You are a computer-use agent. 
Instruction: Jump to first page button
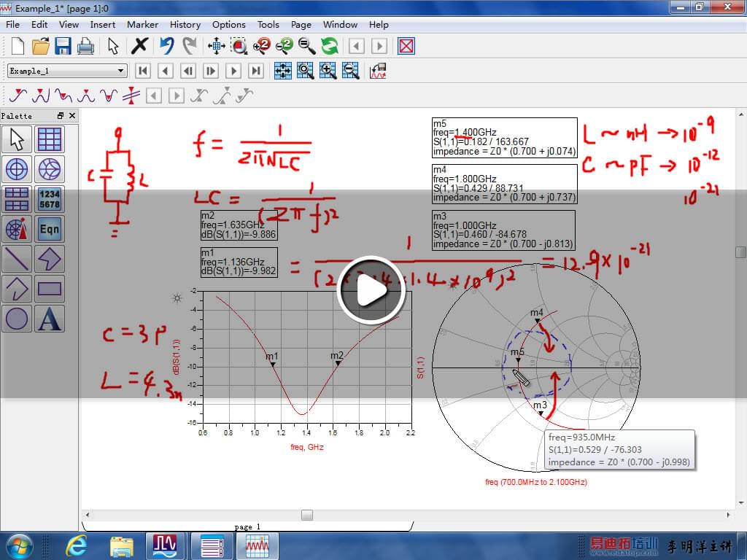142,71
